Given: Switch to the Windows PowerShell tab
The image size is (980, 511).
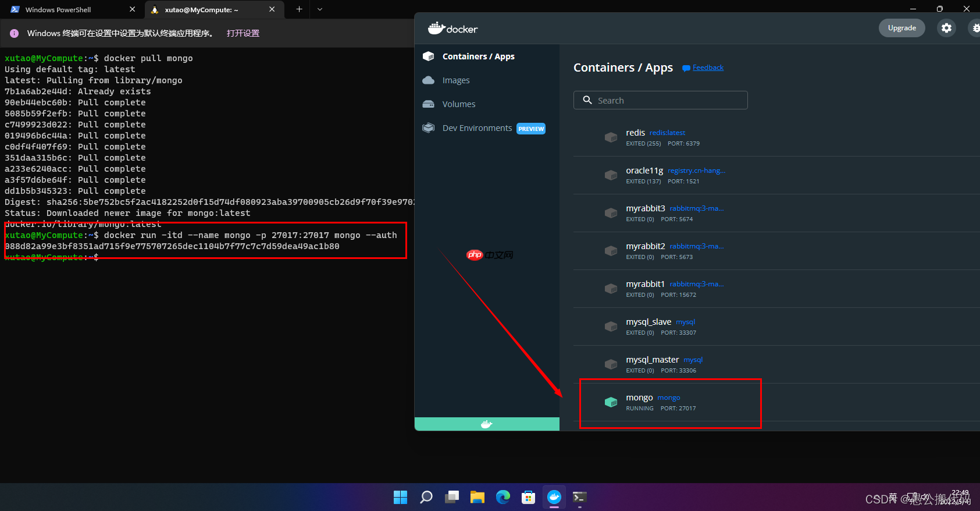Looking at the screenshot, I should tap(58, 9).
